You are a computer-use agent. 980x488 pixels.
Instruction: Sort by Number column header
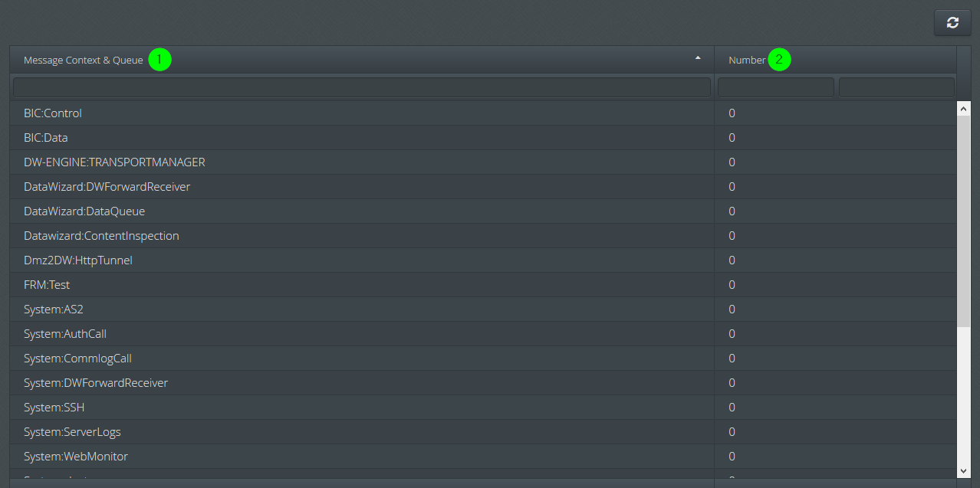(747, 60)
